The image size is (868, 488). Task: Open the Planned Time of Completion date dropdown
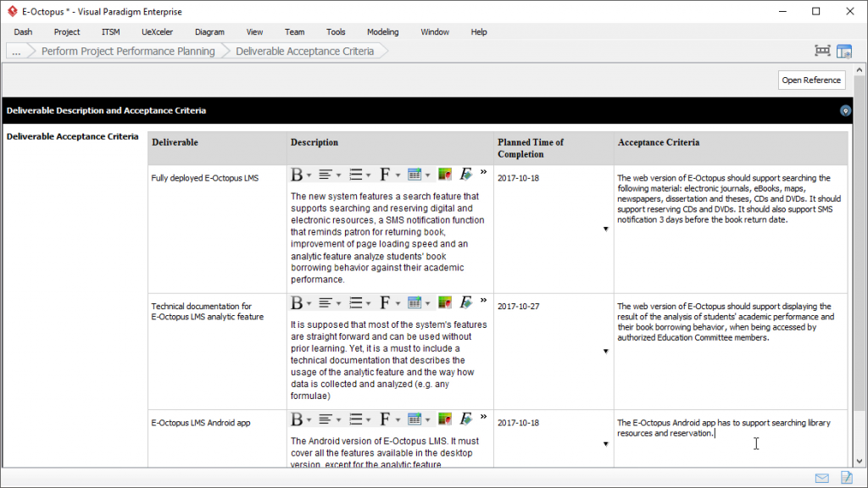pos(605,229)
